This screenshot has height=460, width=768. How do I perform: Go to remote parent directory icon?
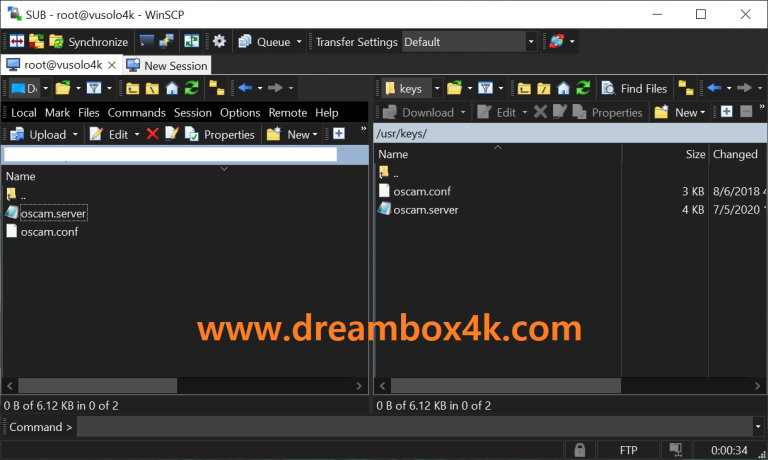[x=524, y=88]
